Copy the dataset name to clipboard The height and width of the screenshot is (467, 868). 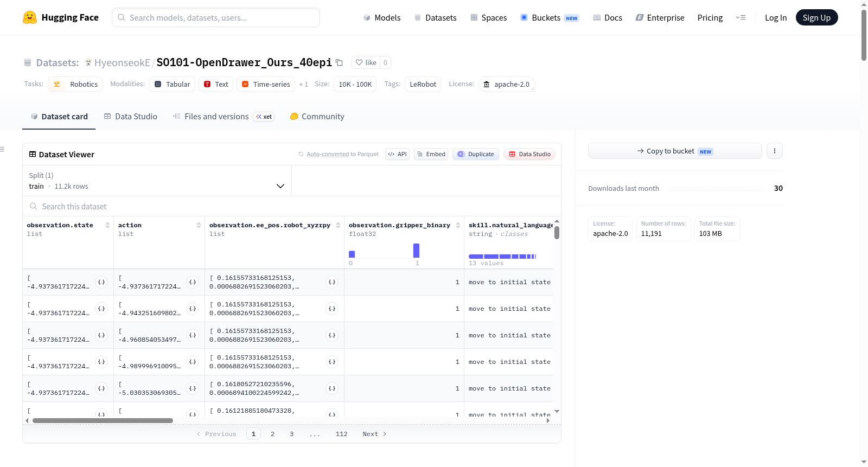[339, 62]
